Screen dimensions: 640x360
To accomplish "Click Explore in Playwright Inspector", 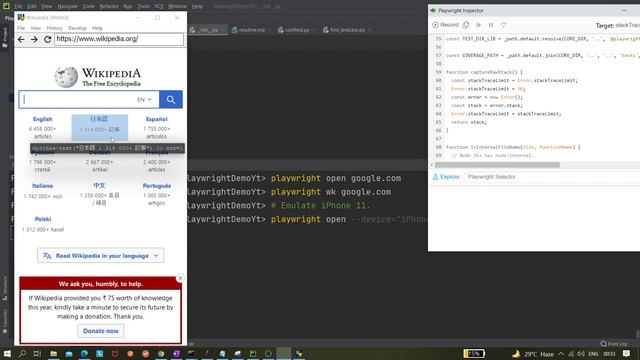I will [446, 177].
